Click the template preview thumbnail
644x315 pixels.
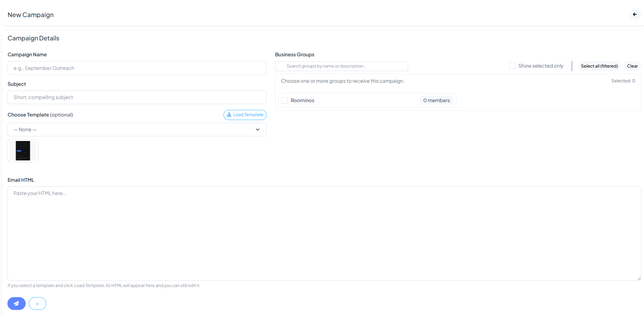(23, 151)
